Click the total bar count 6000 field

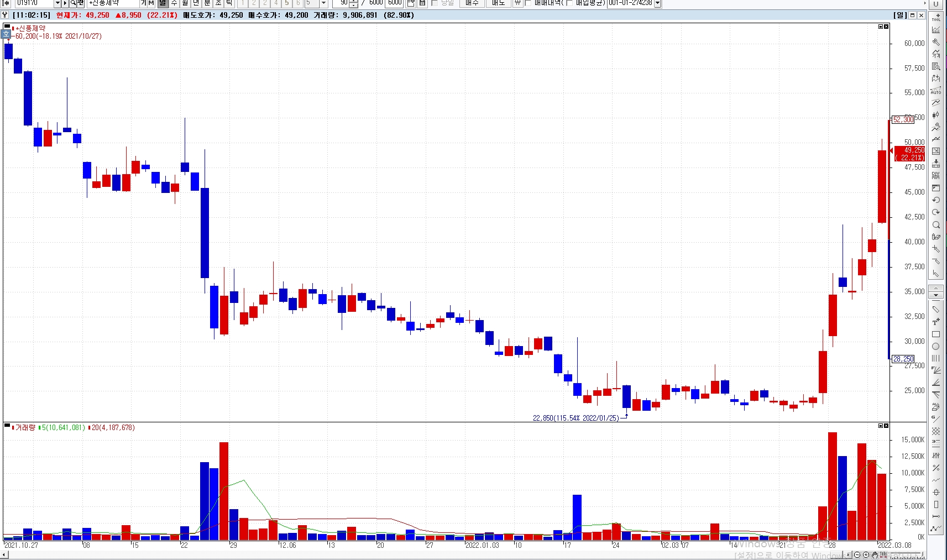coord(395,3)
